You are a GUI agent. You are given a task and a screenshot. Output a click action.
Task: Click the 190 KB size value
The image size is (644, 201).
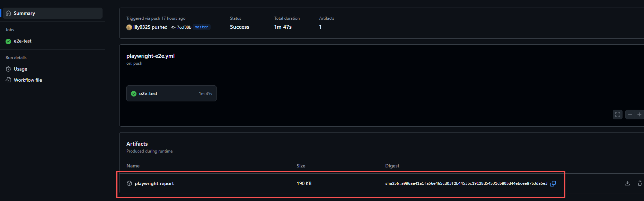[x=304, y=183]
